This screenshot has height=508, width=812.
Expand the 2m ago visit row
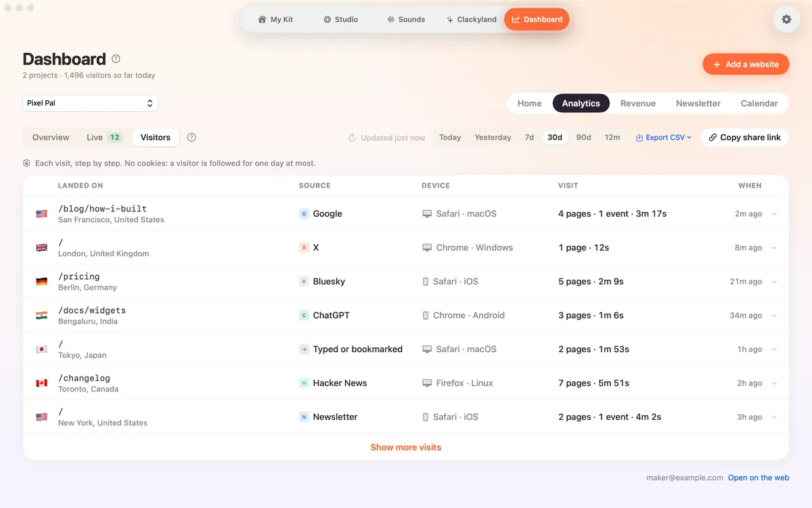coord(774,214)
